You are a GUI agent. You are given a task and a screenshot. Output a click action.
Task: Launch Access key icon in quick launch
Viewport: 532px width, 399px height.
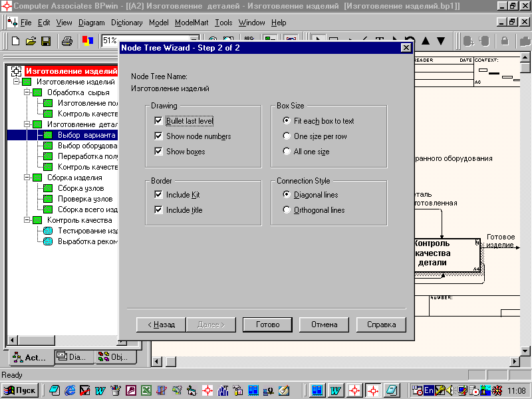131,390
